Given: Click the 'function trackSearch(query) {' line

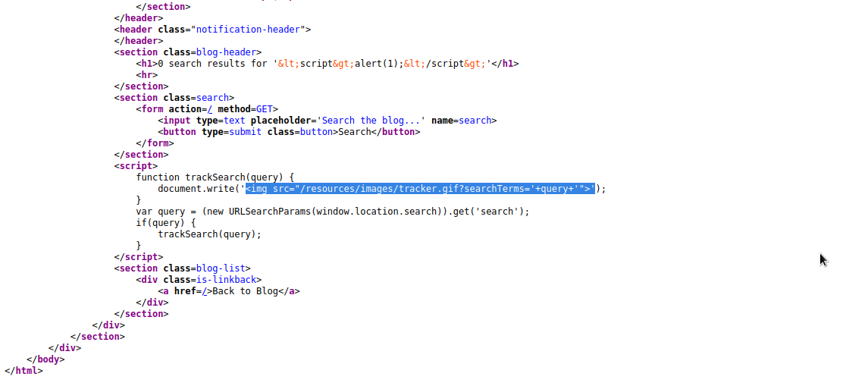Looking at the screenshot, I should pos(215,177).
